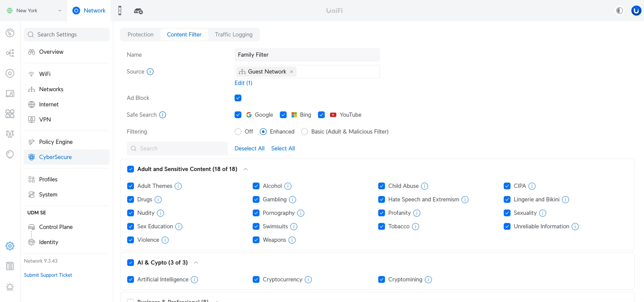644x302 pixels.
Task: Disable the Ad Block checkbox
Action: [x=238, y=98]
